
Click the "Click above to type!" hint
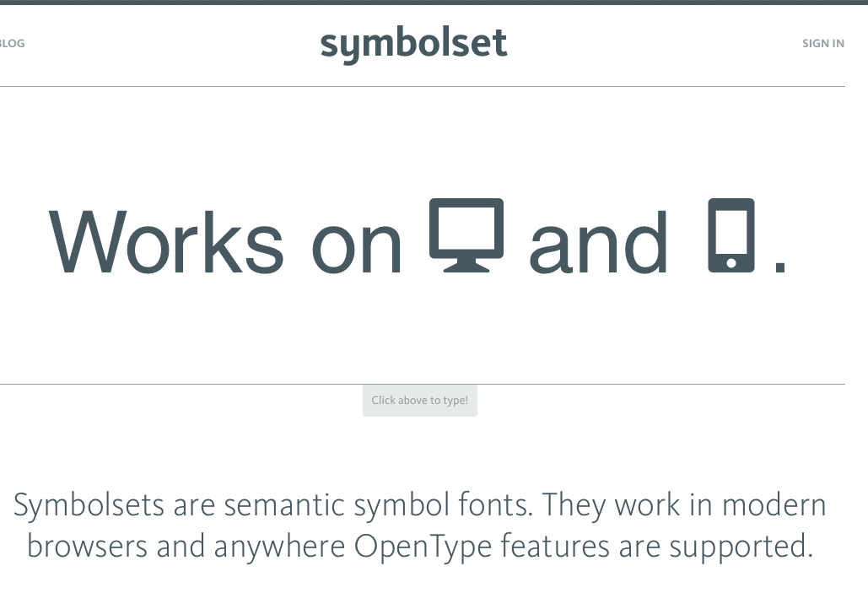coord(419,401)
